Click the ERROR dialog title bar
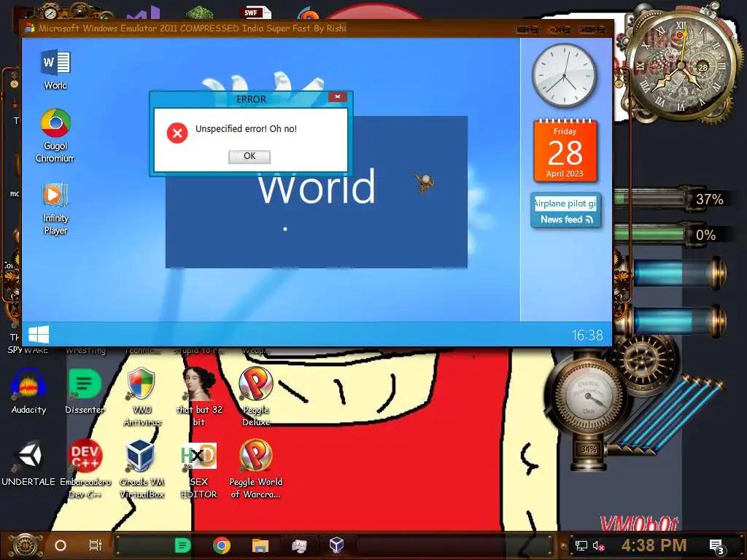This screenshot has width=747, height=560. pyautogui.click(x=251, y=98)
